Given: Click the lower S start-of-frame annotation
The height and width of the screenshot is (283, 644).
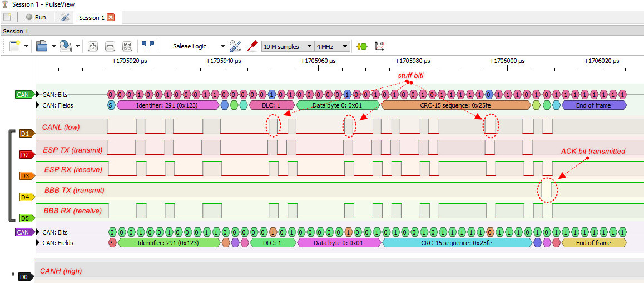Looking at the screenshot, I should (x=112, y=243).
